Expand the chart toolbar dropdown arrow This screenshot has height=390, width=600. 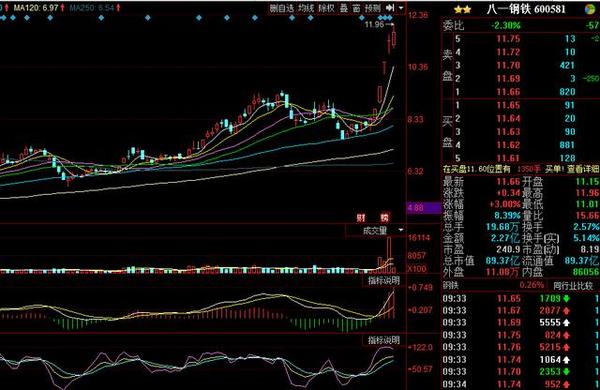(401, 8)
